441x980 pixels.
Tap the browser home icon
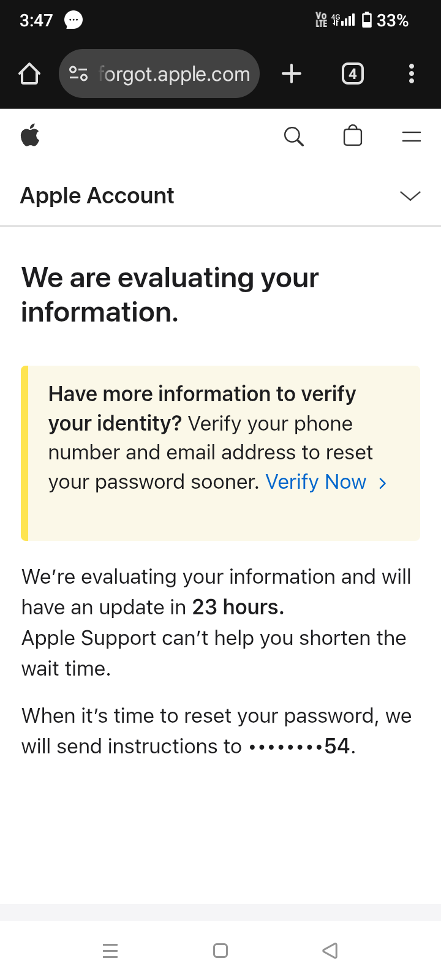[x=29, y=74]
